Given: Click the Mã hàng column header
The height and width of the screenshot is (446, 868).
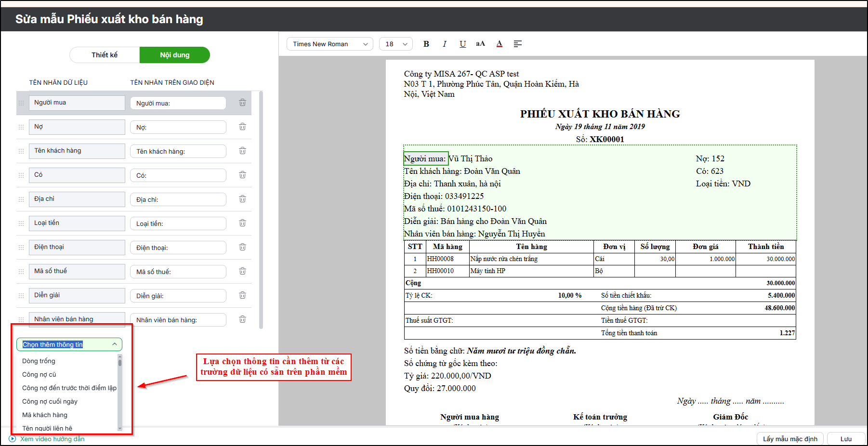Looking at the screenshot, I should (x=447, y=247).
